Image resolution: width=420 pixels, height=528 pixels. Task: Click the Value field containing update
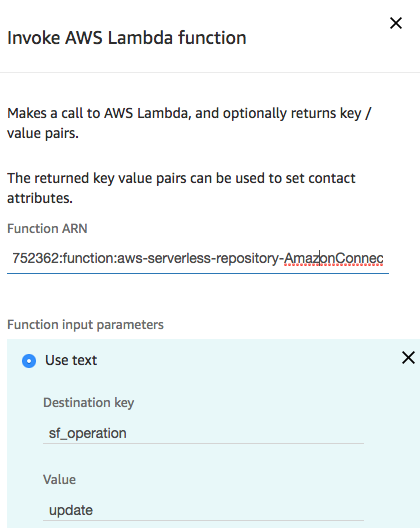pos(203,510)
